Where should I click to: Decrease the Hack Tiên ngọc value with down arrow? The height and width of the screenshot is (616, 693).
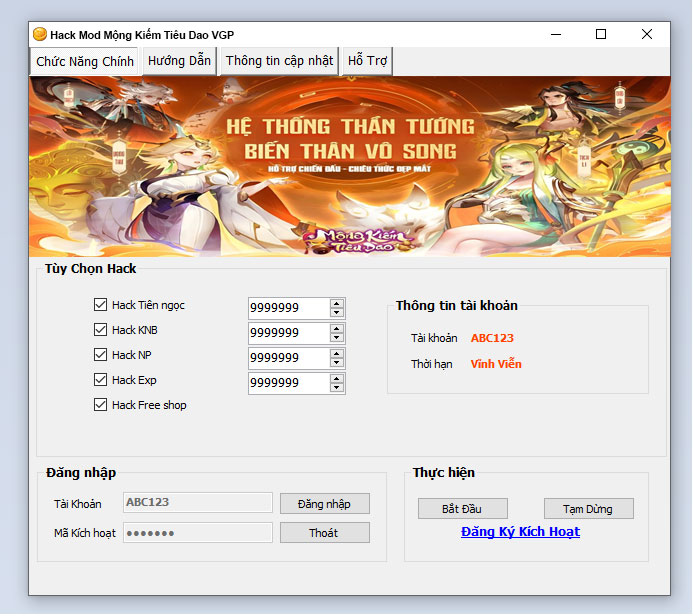[337, 312]
